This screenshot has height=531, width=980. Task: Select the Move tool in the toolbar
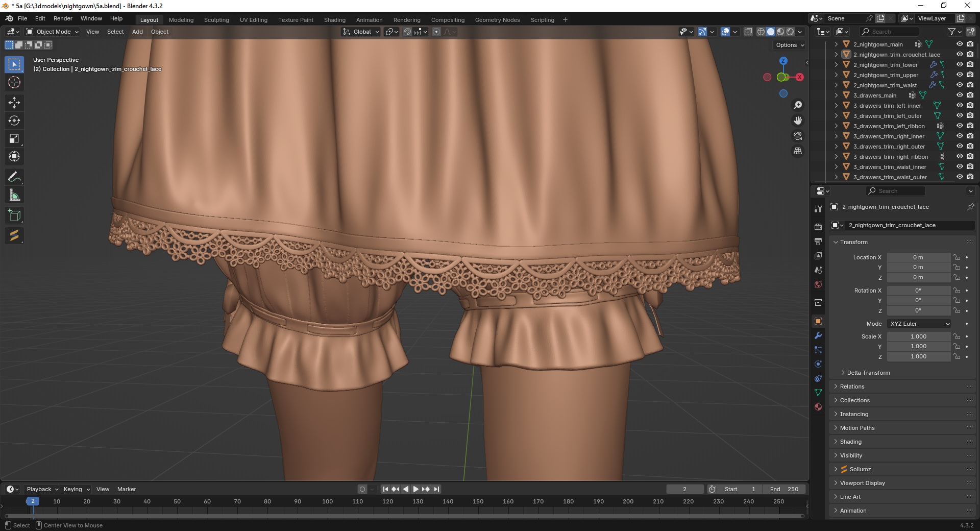(x=14, y=103)
